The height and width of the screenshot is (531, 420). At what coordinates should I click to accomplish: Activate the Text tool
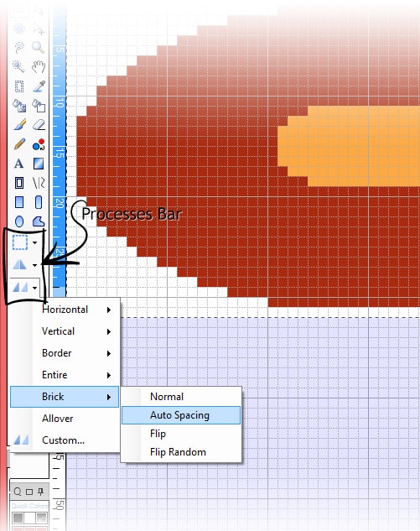19,164
